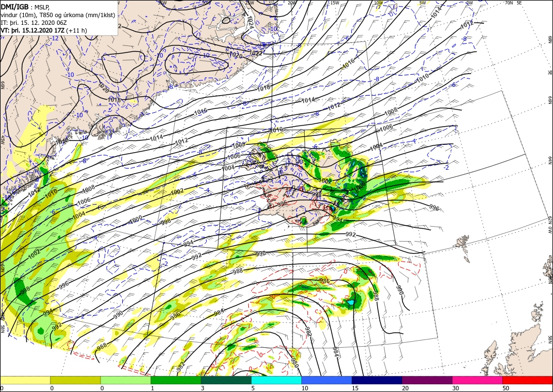Viewport: 553px width, 392px height.
Task: Click the 35W longitude label
Action: [x=162, y=3]
